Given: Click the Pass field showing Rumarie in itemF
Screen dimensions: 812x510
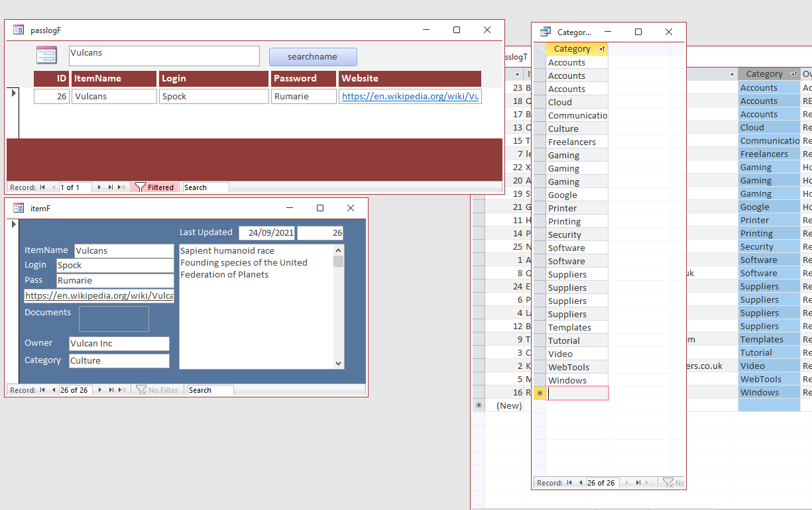Looking at the screenshot, I should point(115,280).
